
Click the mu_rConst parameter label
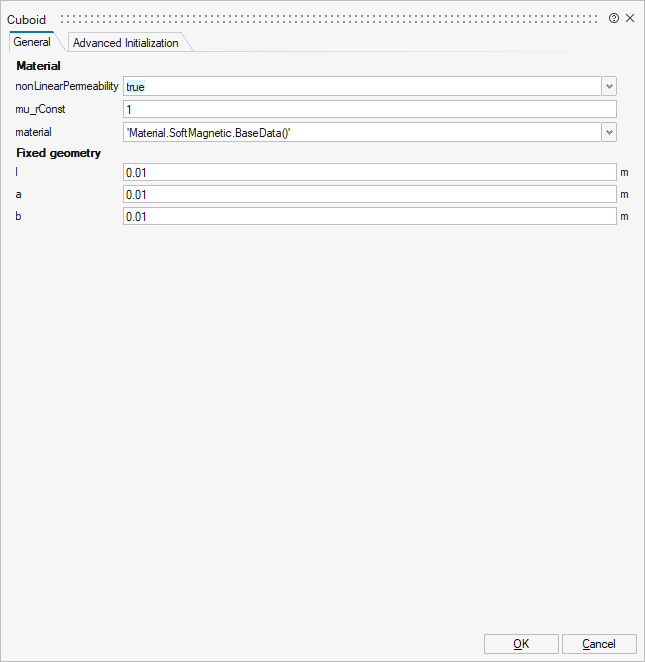click(x=41, y=109)
